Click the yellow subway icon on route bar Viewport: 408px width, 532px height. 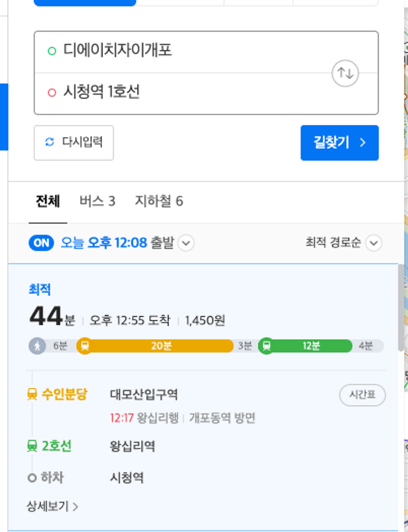[x=84, y=346]
